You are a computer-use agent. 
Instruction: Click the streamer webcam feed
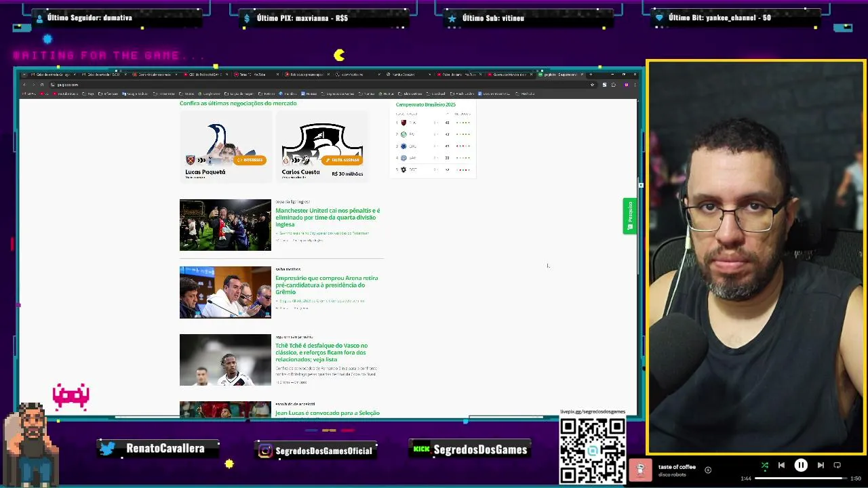coord(755,258)
